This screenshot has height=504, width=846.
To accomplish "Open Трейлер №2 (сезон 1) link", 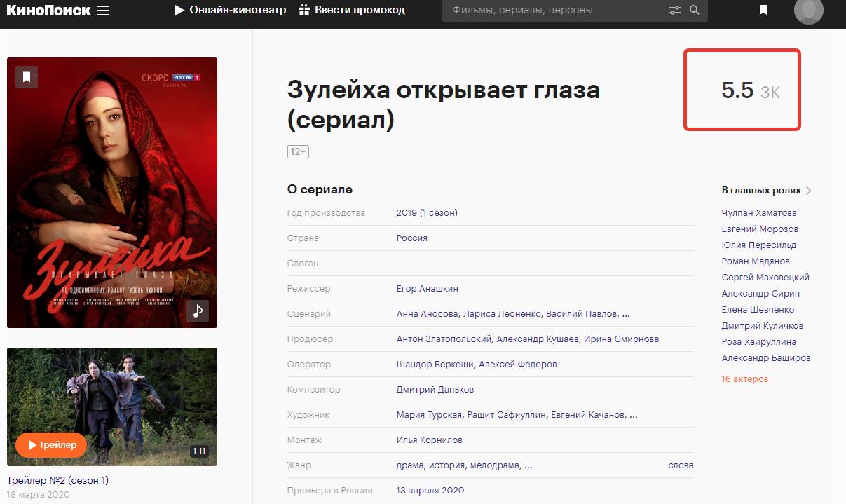I will point(57,480).
